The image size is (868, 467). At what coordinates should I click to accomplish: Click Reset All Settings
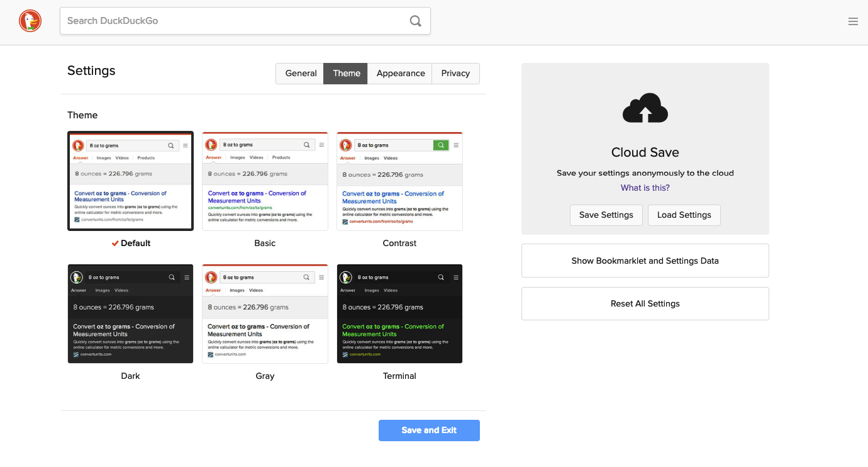point(645,303)
